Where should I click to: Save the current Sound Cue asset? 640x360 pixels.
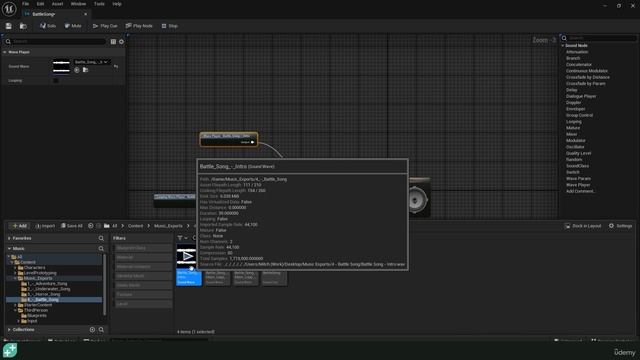[9, 26]
